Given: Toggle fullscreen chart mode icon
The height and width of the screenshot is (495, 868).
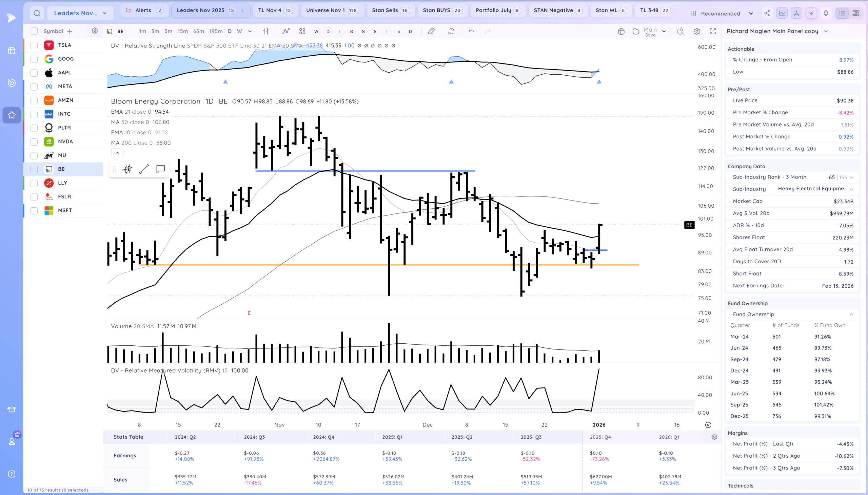Looking at the screenshot, I should 713,31.
